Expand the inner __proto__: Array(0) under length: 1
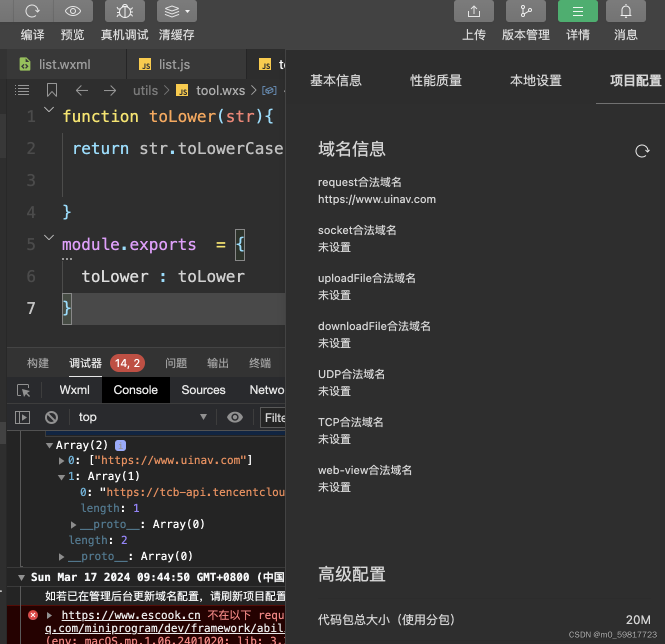This screenshot has height=644, width=665. 73,524
